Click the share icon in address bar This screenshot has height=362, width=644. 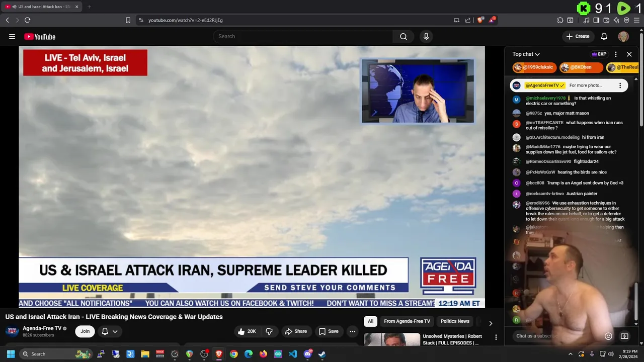click(x=468, y=20)
